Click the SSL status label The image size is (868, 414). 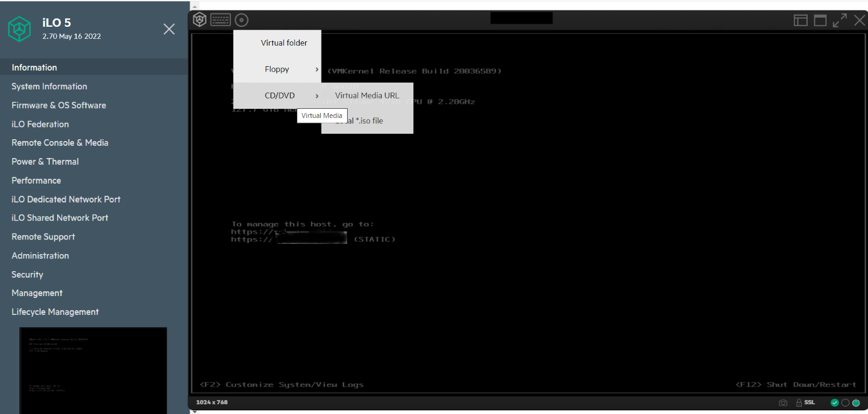coord(810,402)
